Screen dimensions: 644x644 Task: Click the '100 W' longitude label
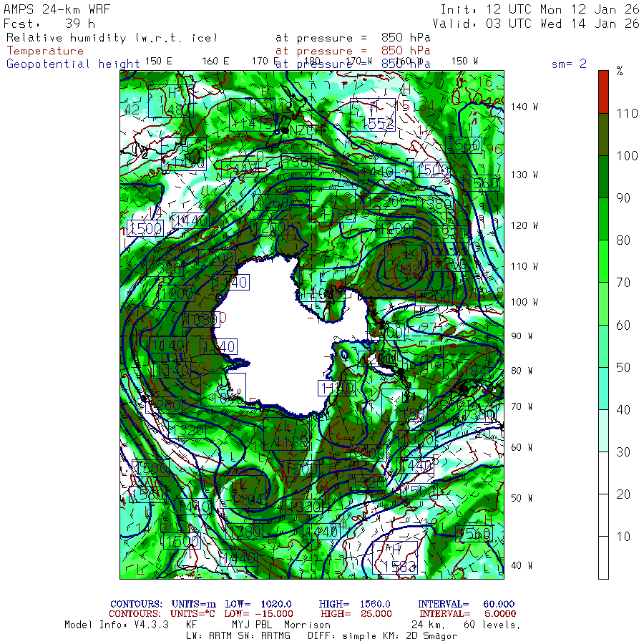(524, 302)
